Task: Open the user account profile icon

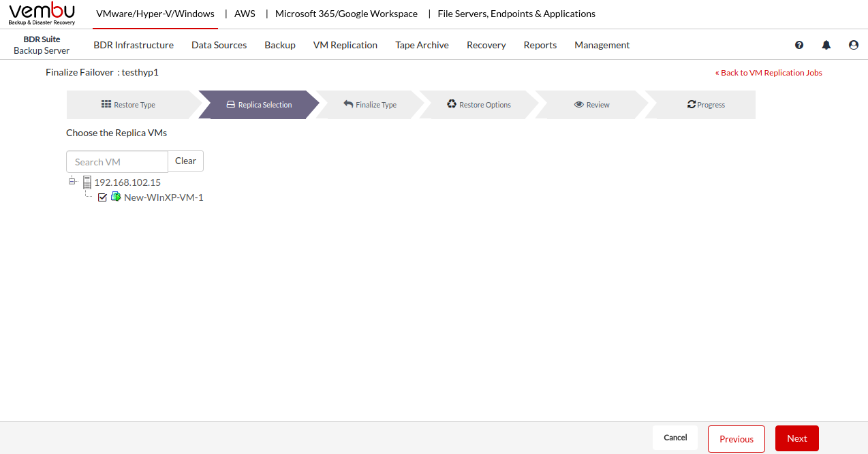Action: pos(854,45)
